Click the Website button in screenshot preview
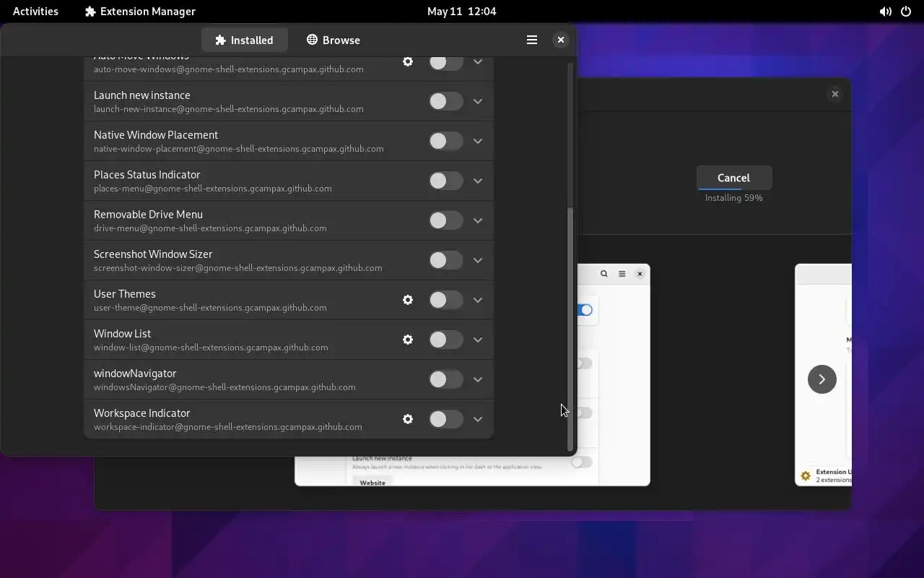Screen dimensions: 924x578 pyautogui.click(x=372, y=482)
